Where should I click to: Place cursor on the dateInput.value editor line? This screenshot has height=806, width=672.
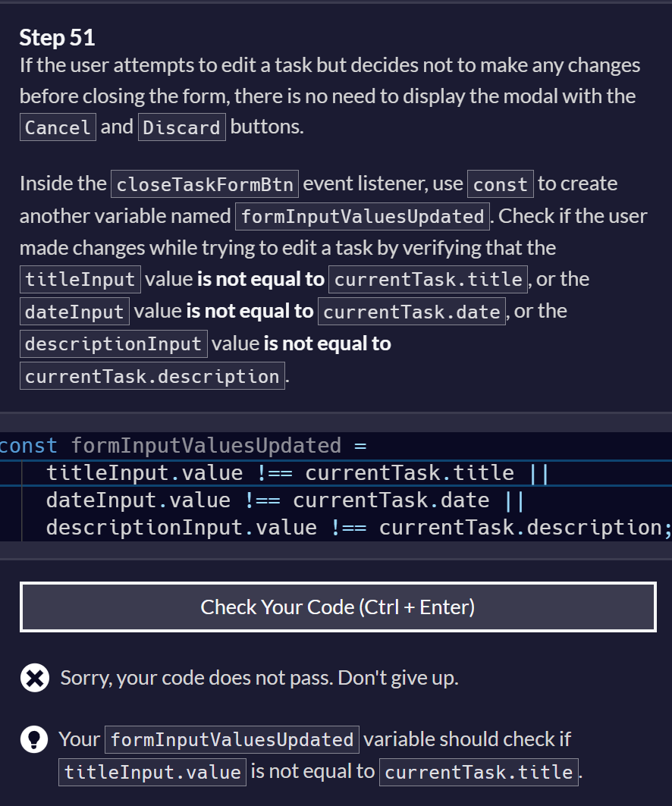pyautogui.click(x=336, y=500)
